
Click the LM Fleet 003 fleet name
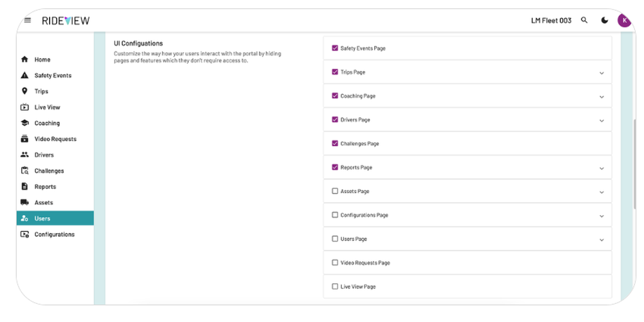click(x=551, y=21)
